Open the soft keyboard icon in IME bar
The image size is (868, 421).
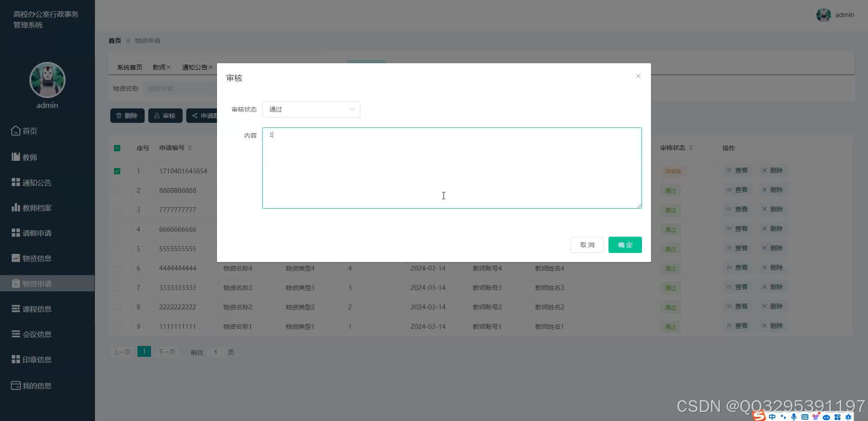[805, 416]
